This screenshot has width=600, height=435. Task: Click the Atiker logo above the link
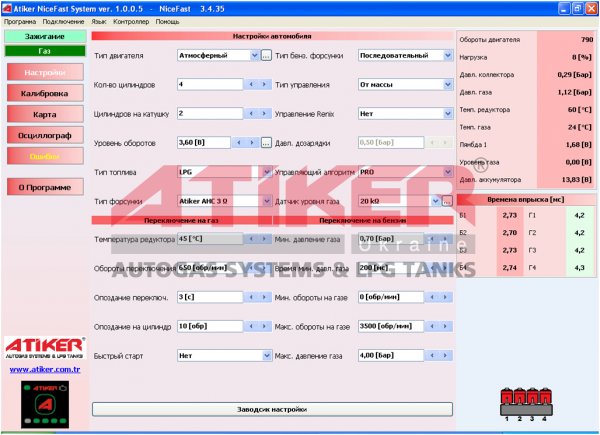pyautogui.click(x=45, y=348)
